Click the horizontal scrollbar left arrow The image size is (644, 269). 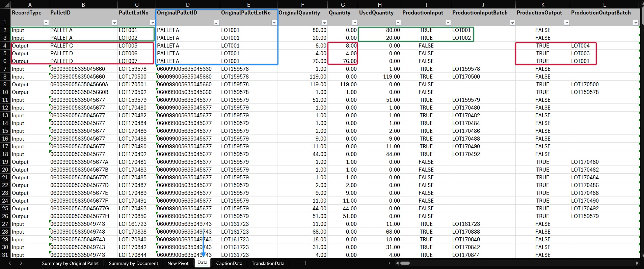tap(397, 263)
